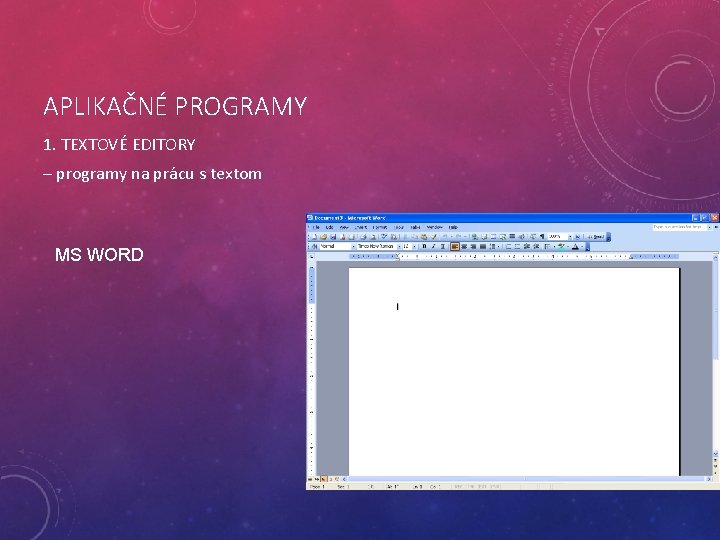Click the Save diskette icon in Word toolbar
Screen dimensions: 720x540
click(333, 237)
